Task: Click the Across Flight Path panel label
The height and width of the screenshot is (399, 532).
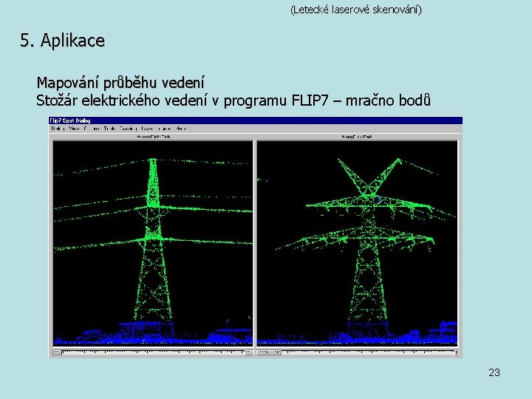Action: [x=154, y=137]
